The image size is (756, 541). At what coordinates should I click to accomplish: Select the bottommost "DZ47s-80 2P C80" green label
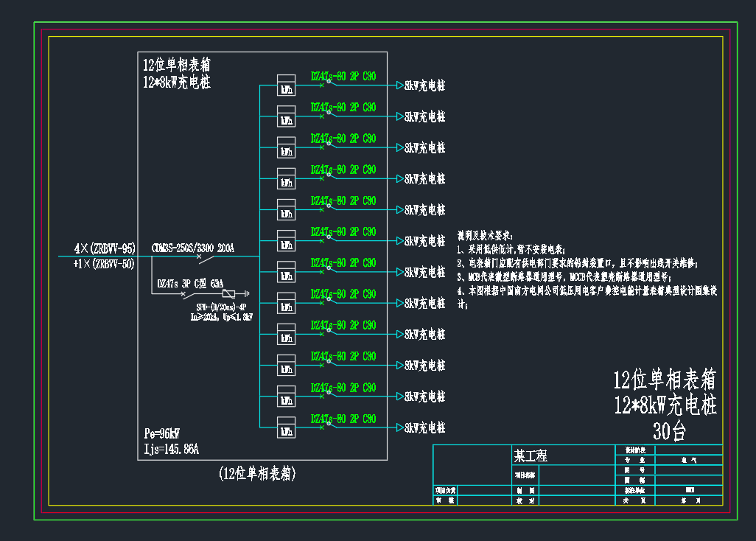click(343, 419)
